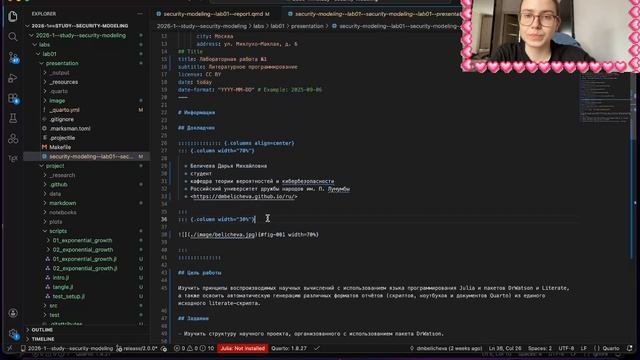Click Spaces: 2 indentation setting
640x360 pixels.
tap(540, 349)
